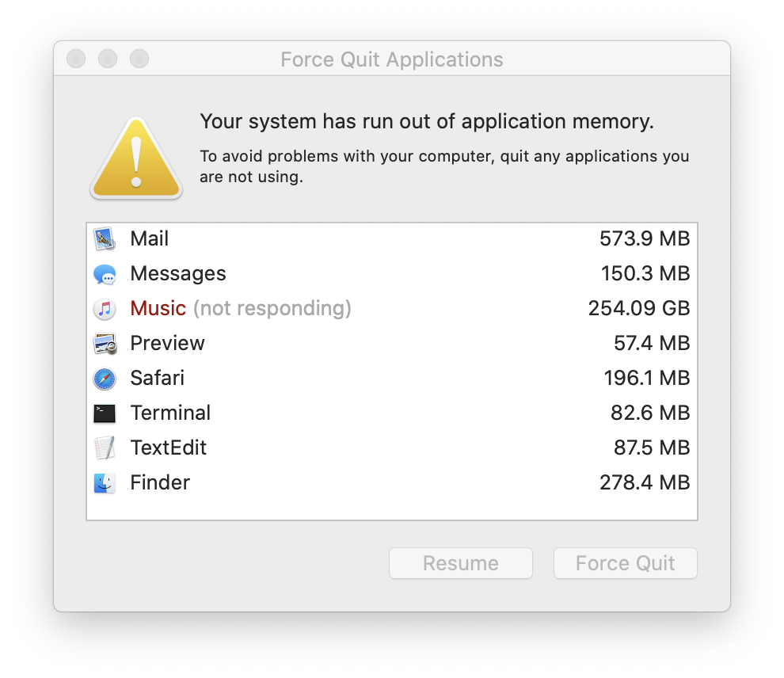The width and height of the screenshot is (784, 678).
Task: Click the TextEdit notepad icon
Action: click(105, 448)
